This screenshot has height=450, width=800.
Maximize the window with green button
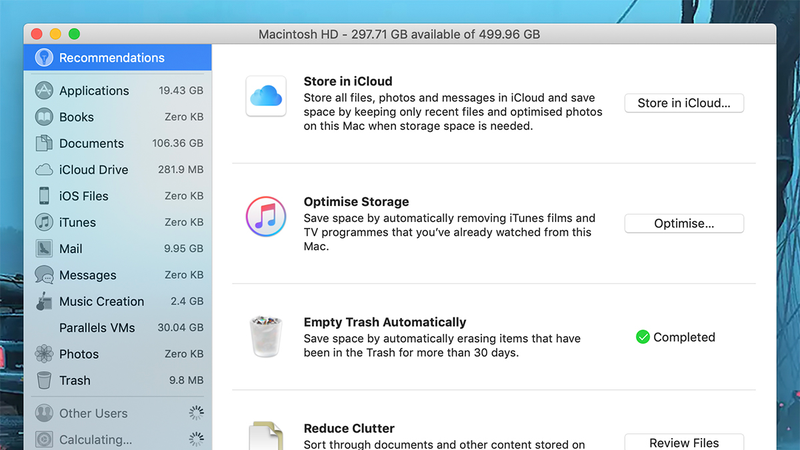[74, 34]
